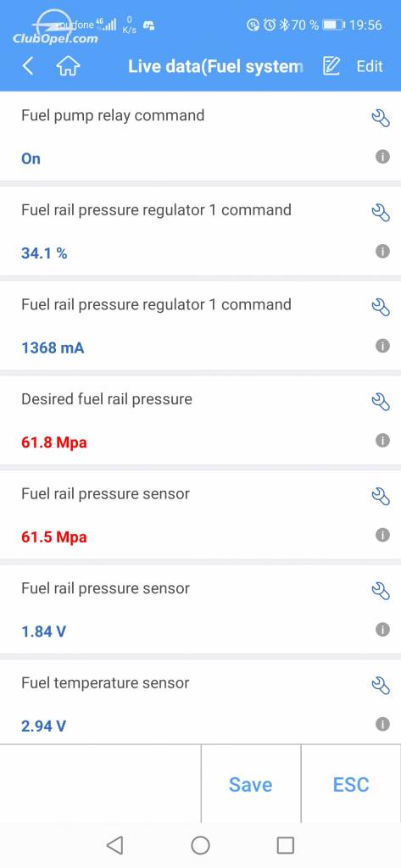Show info for 34.1 % regulator command
The width and height of the screenshot is (401, 868).
(382, 251)
